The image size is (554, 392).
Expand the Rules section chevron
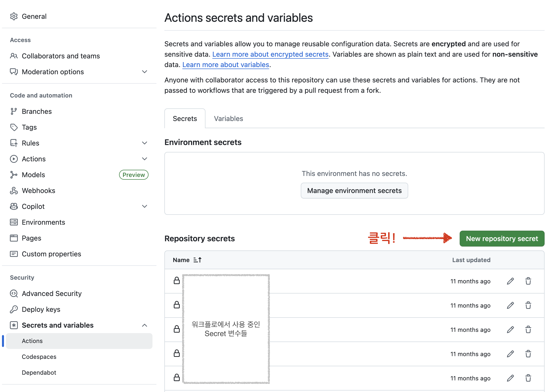tap(145, 143)
